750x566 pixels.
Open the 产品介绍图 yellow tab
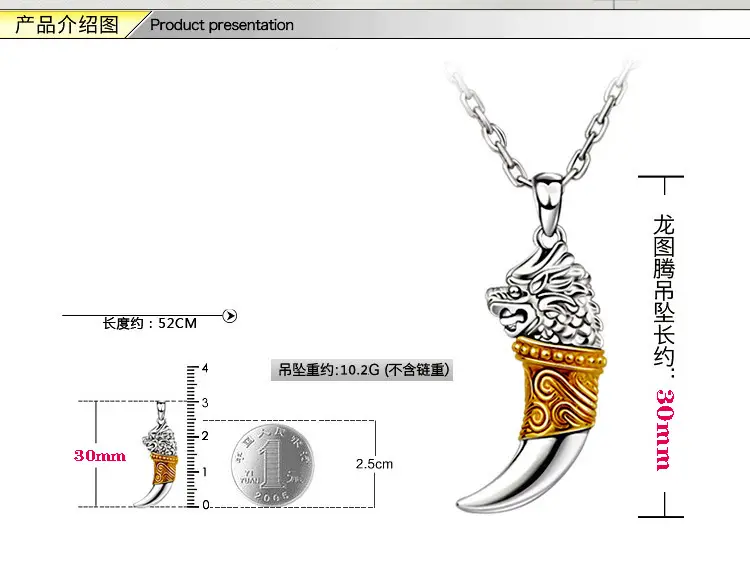coord(67,24)
